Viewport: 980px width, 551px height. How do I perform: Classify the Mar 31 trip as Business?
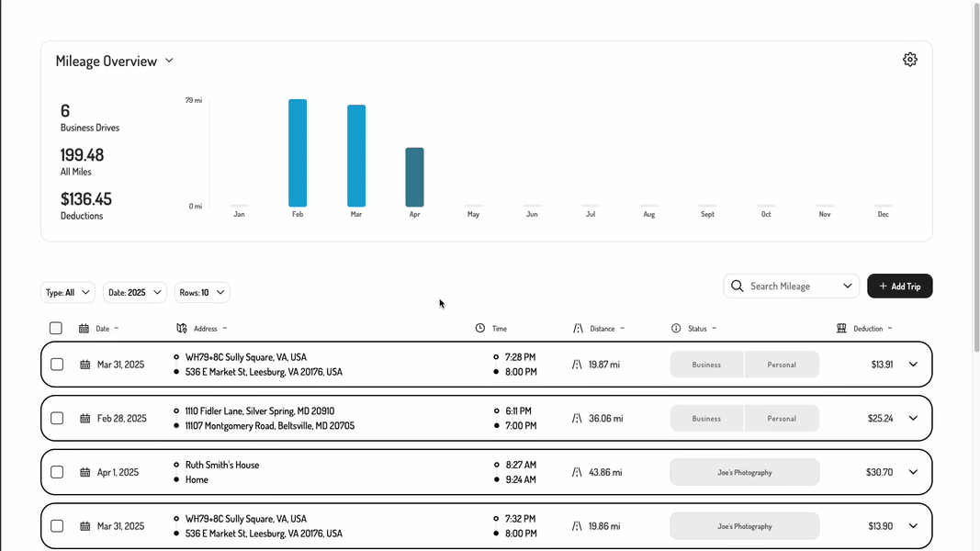[x=706, y=364]
